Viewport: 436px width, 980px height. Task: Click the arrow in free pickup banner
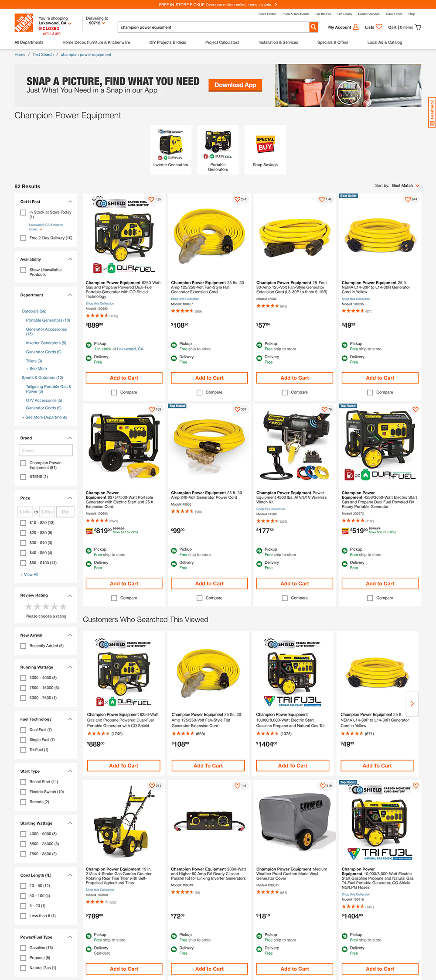[x=276, y=5]
